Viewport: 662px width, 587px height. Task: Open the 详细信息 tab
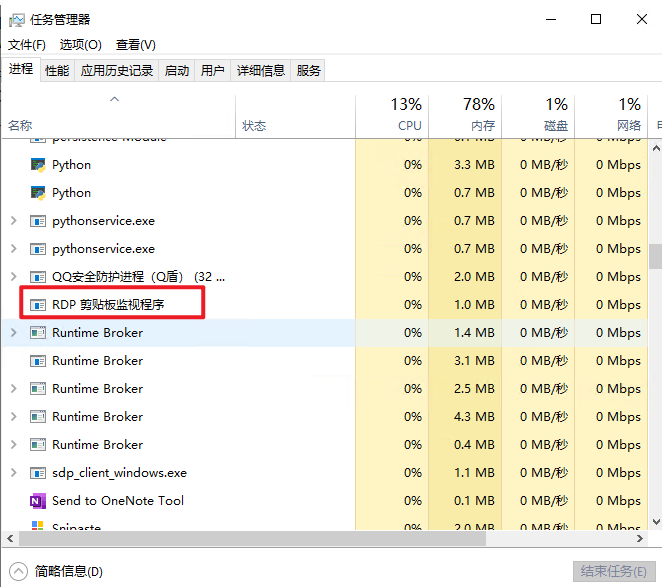(260, 71)
